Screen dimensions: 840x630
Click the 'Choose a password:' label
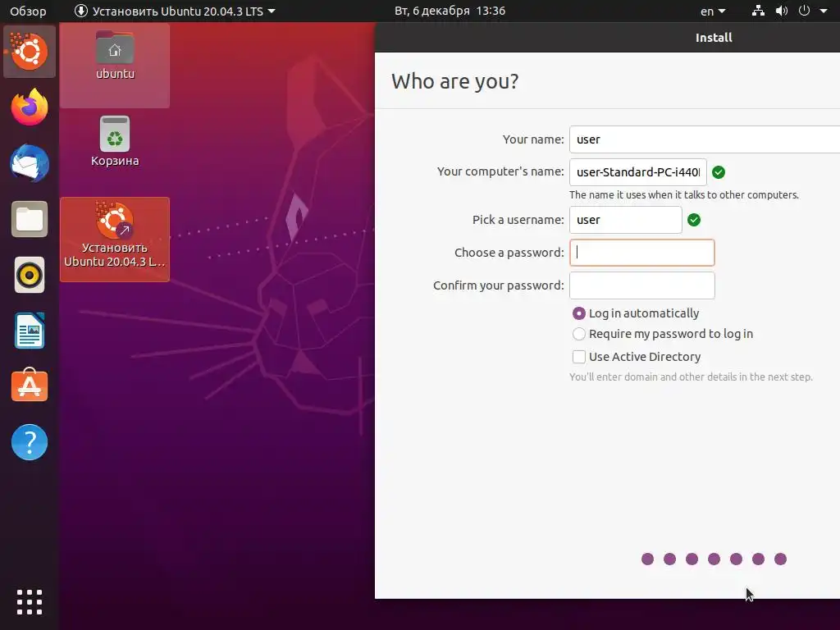pos(509,253)
